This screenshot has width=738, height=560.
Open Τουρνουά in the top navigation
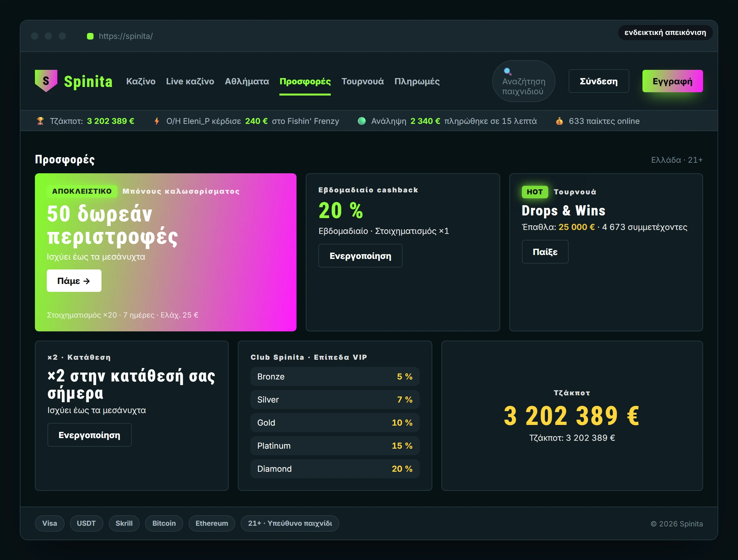[x=363, y=81]
